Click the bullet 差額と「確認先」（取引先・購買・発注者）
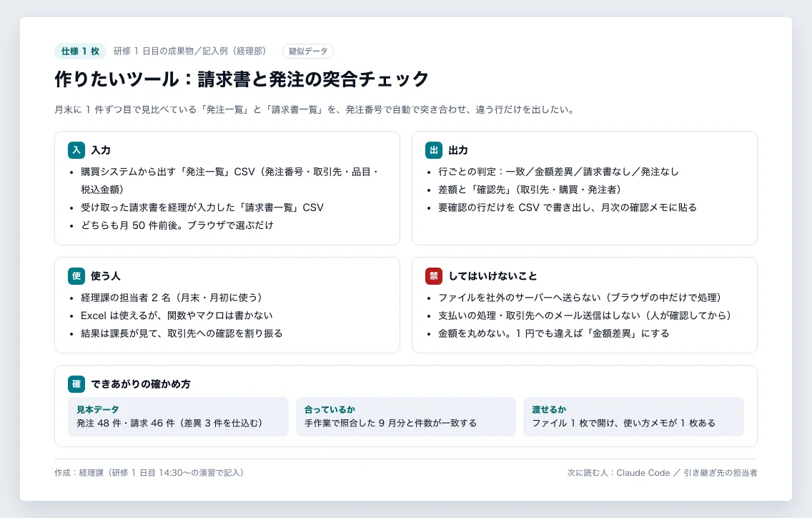812x518 pixels. 530,190
